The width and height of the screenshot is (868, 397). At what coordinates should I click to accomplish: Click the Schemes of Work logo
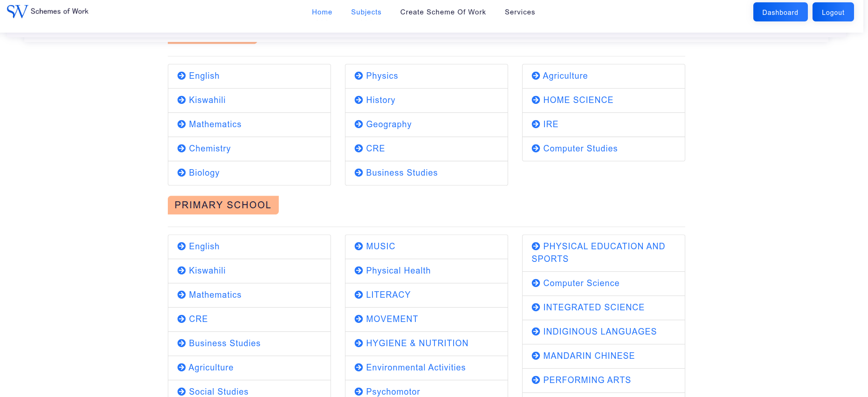click(x=48, y=11)
